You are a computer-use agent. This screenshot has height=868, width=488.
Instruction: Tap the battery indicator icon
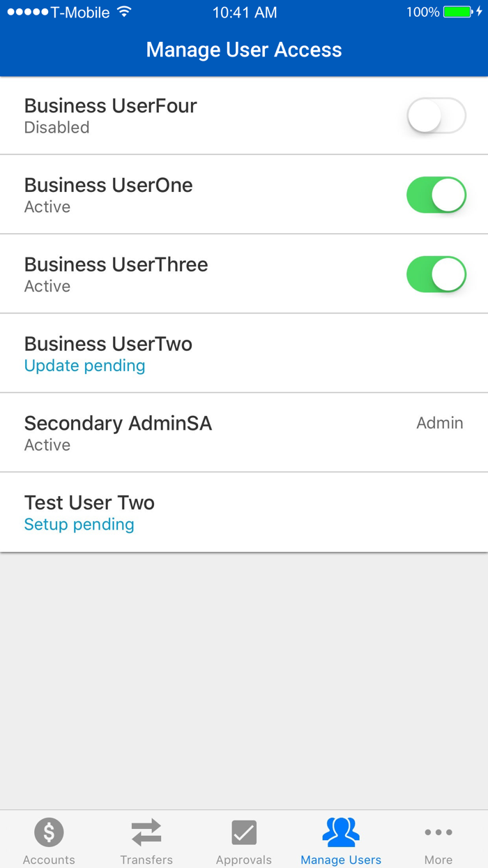pos(457,11)
